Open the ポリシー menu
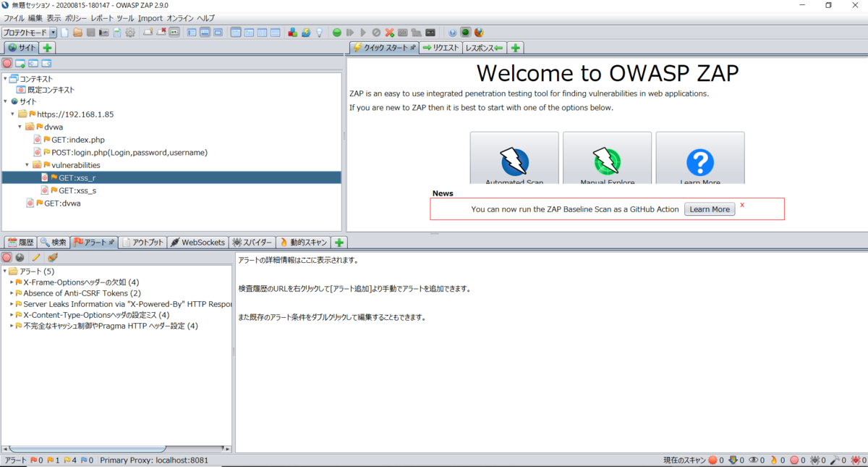The width and height of the screenshot is (868, 467). coord(76,17)
